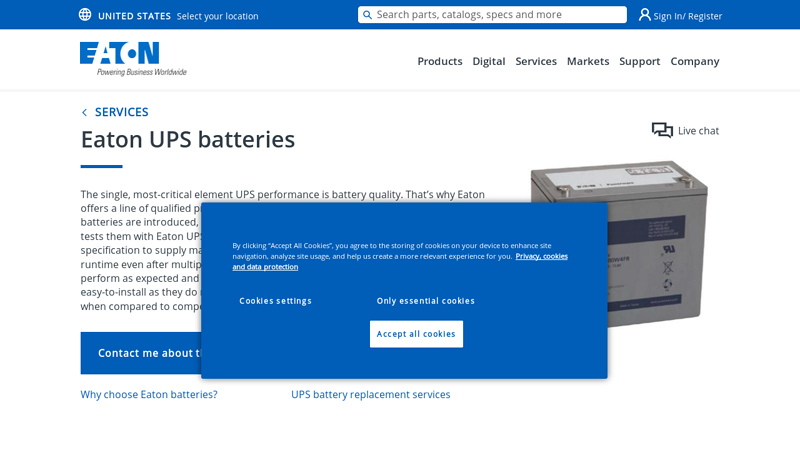Image resolution: width=800 pixels, height=450 pixels.
Task: Go back to the SERVICES page
Action: 121,112
